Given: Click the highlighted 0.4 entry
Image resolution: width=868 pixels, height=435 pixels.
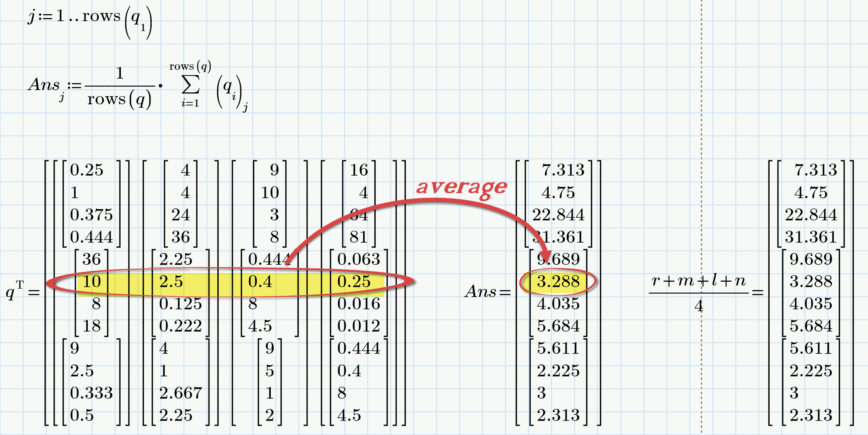Looking at the screenshot, I should (260, 281).
